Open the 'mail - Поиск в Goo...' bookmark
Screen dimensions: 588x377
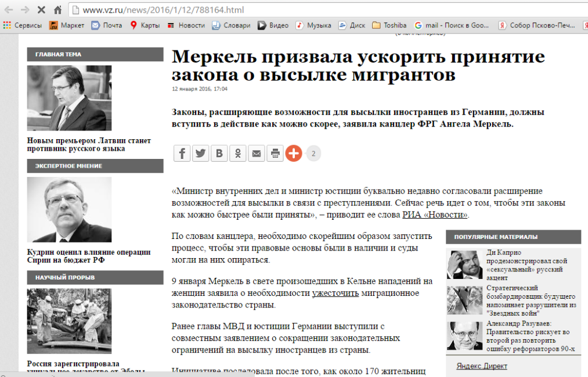(452, 25)
